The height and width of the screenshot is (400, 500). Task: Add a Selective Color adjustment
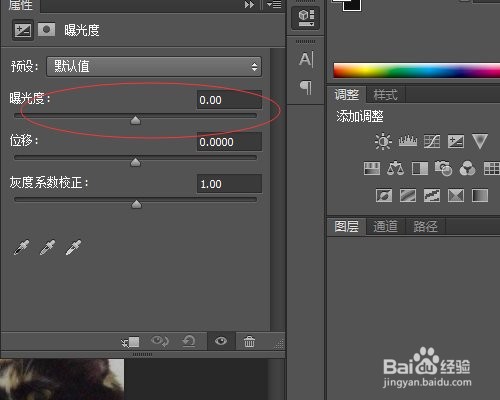(456, 196)
